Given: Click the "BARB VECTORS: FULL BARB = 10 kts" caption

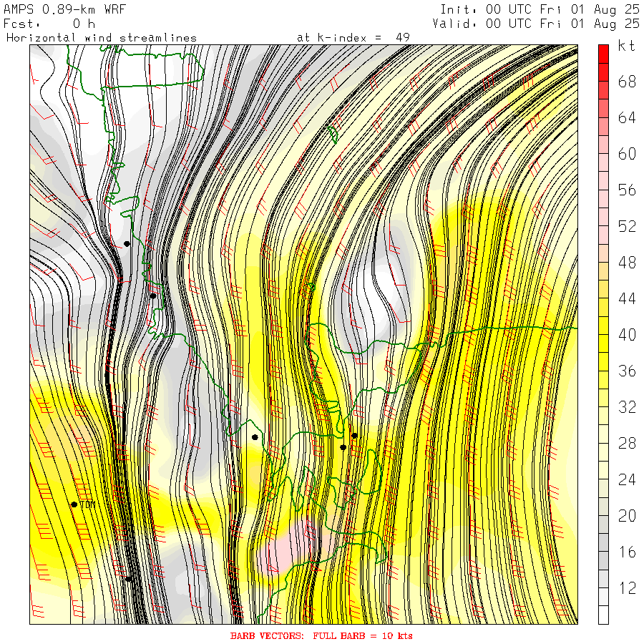Looking at the screenshot, I should 321,636.
